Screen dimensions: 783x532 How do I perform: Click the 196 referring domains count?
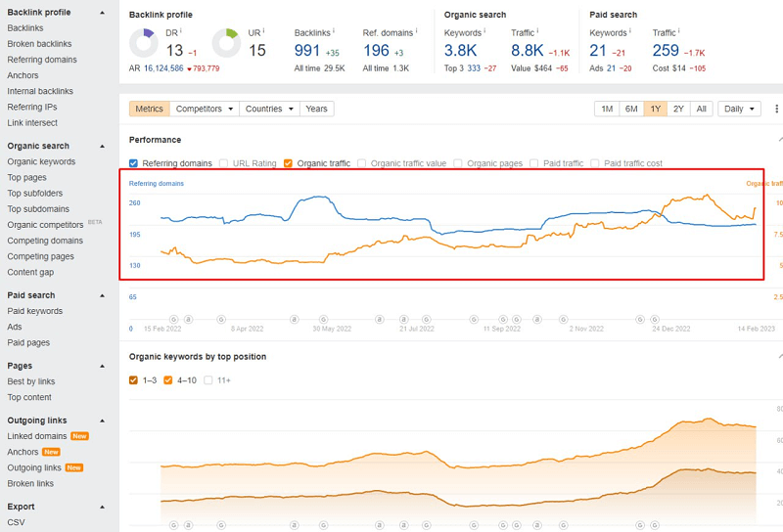(x=376, y=51)
